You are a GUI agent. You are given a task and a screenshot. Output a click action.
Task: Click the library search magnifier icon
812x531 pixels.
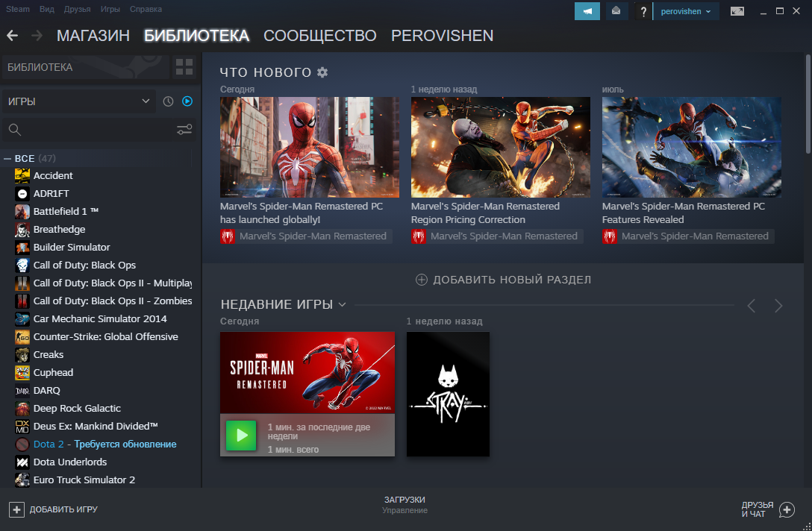tap(15, 130)
